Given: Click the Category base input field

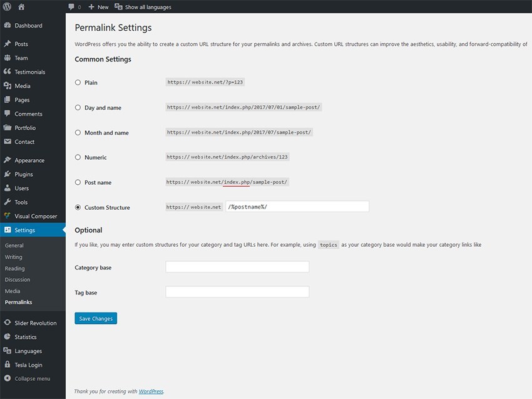Looking at the screenshot, I should pyautogui.click(x=237, y=267).
